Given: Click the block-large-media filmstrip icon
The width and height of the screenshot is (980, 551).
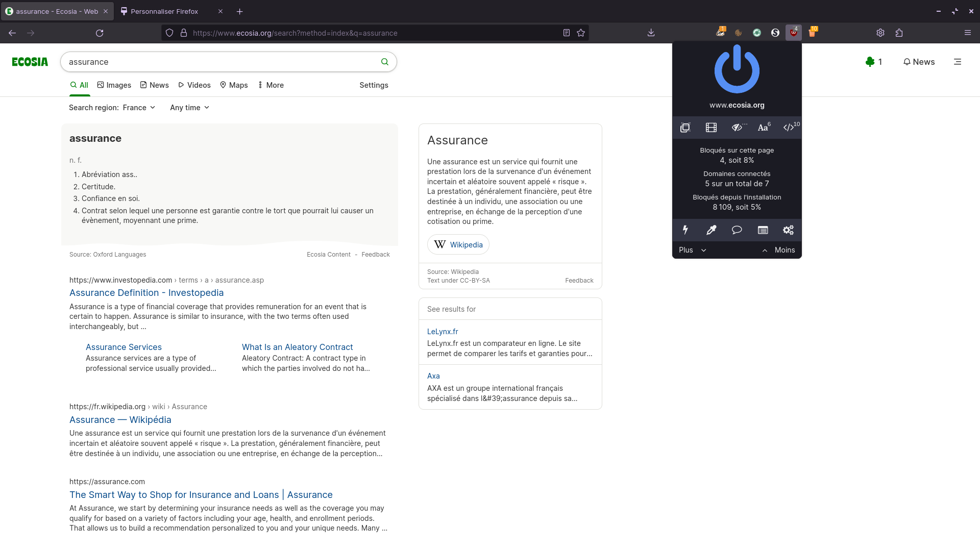Looking at the screenshot, I should [711, 128].
